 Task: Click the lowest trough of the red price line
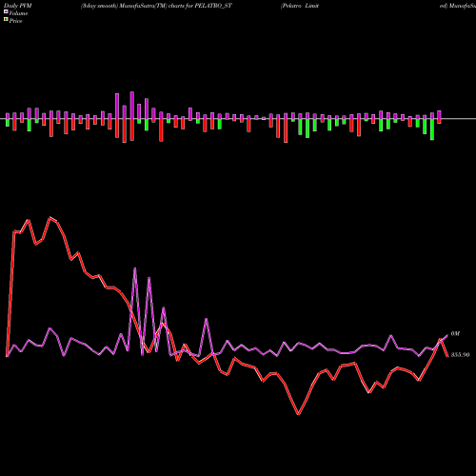298,414
